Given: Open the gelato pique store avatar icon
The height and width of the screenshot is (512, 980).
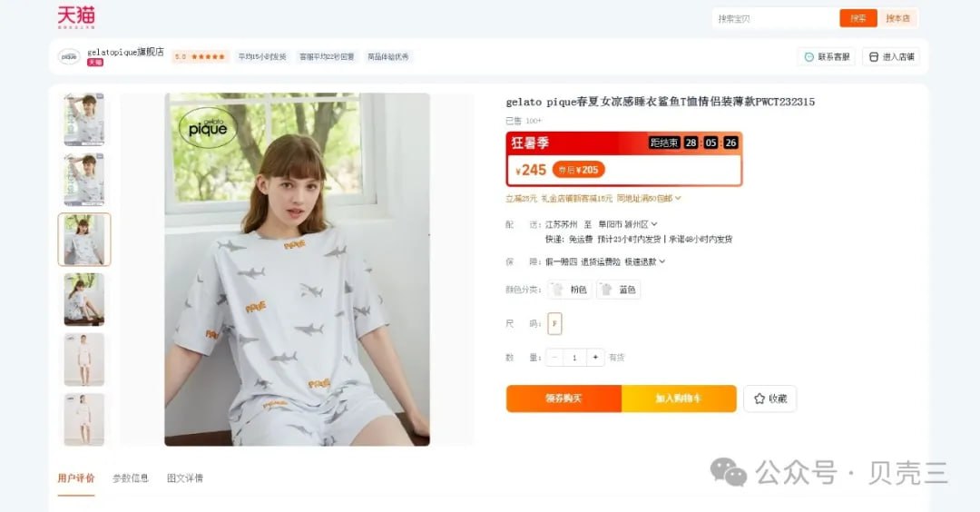Looking at the screenshot, I should 69,56.
